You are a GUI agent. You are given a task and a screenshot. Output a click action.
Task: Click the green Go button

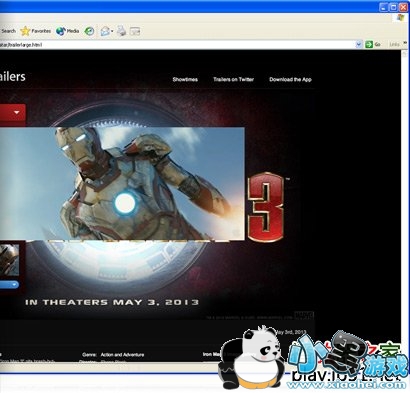373,44
